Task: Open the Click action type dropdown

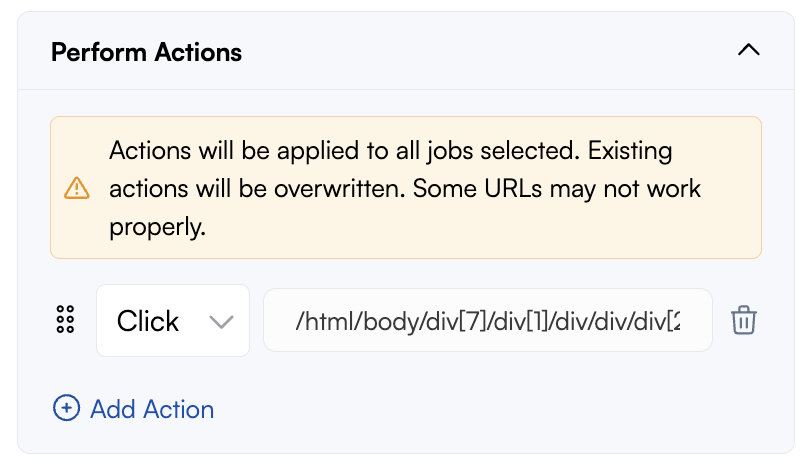Action: point(173,320)
